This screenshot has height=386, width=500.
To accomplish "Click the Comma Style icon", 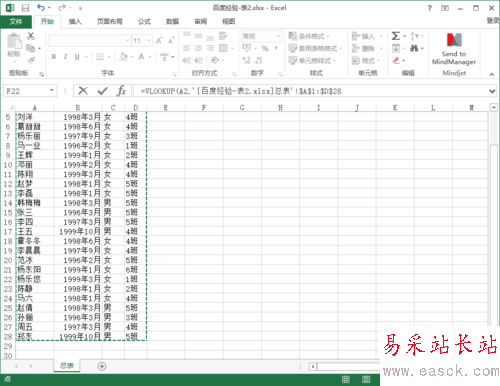I will (x=276, y=49).
